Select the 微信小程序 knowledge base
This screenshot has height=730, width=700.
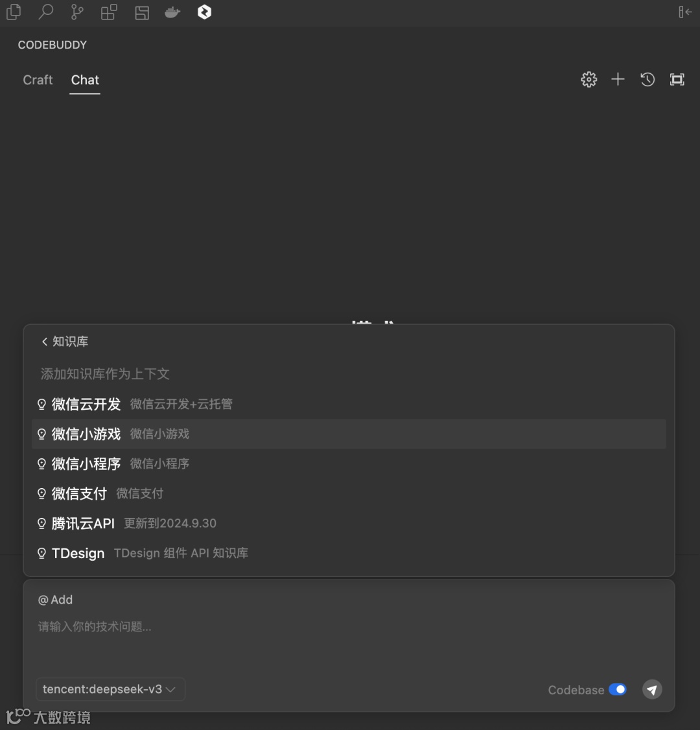(x=349, y=464)
